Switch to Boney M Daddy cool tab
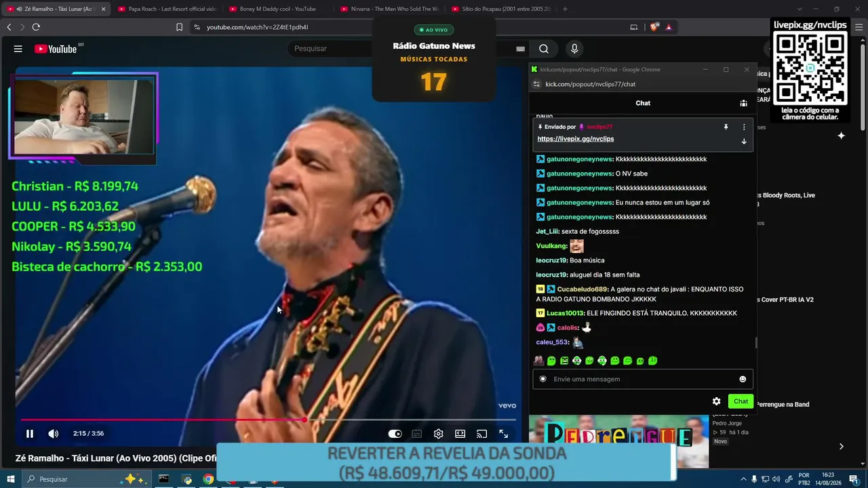Screen dimensions: 868x488 pyautogui.click(x=277, y=9)
